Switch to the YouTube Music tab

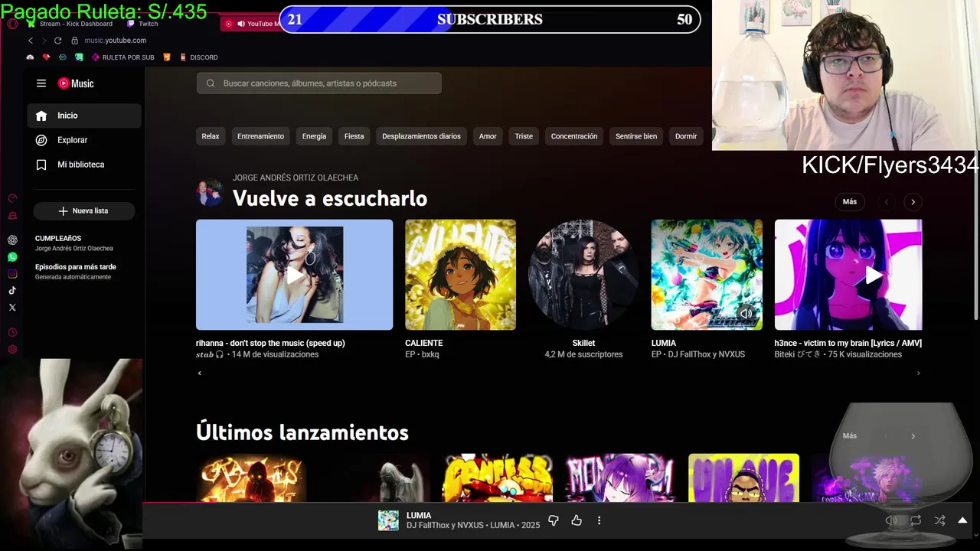pos(253,24)
